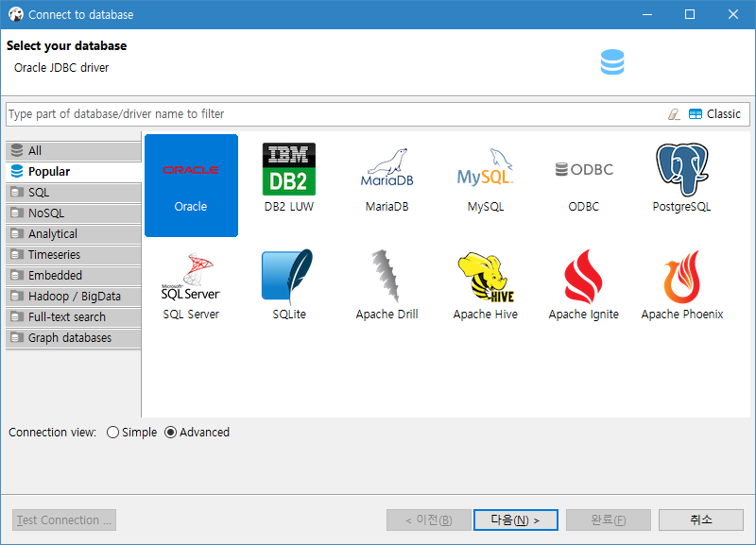Maximize the Connect to database window
Image resolution: width=756 pixels, height=545 pixels.
[690, 14]
